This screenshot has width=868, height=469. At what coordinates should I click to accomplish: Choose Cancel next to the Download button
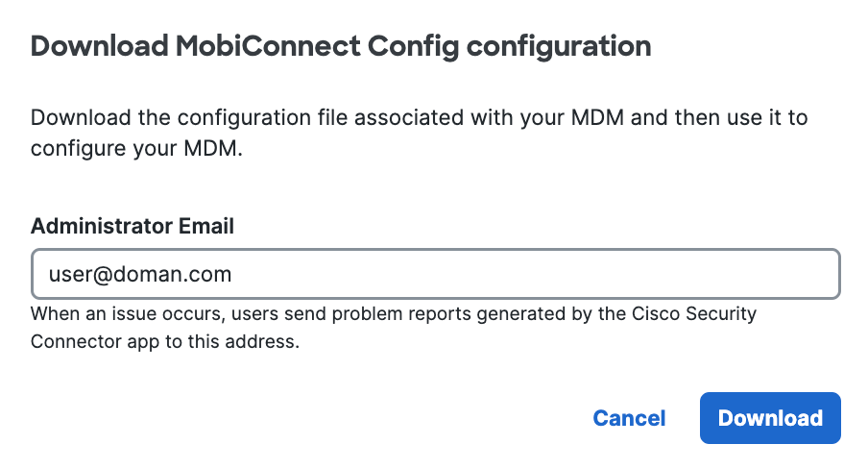click(629, 418)
